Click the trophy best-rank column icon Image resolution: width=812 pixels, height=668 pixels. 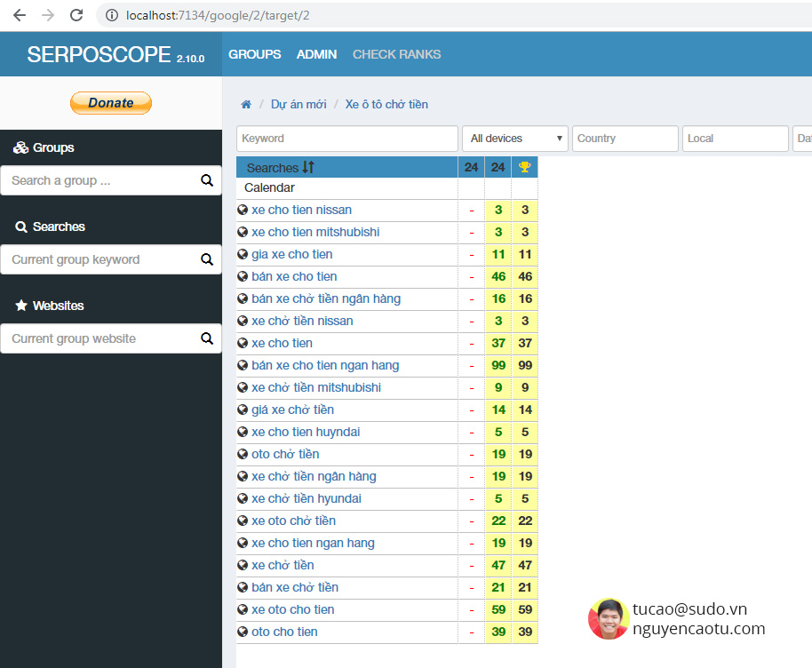click(525, 167)
